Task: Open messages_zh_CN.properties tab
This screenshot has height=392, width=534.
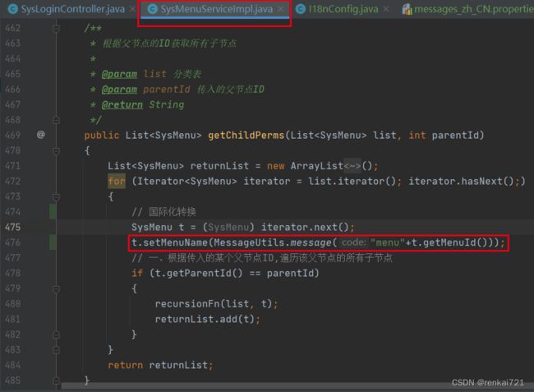Action: click(x=474, y=9)
